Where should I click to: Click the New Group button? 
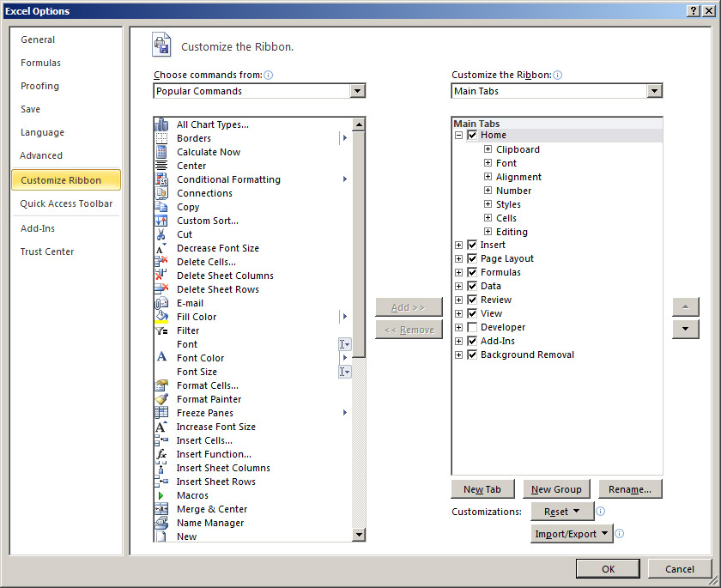[556, 489]
